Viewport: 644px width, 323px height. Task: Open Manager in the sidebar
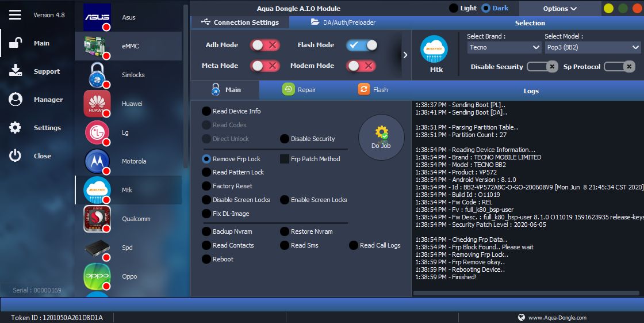coord(37,100)
